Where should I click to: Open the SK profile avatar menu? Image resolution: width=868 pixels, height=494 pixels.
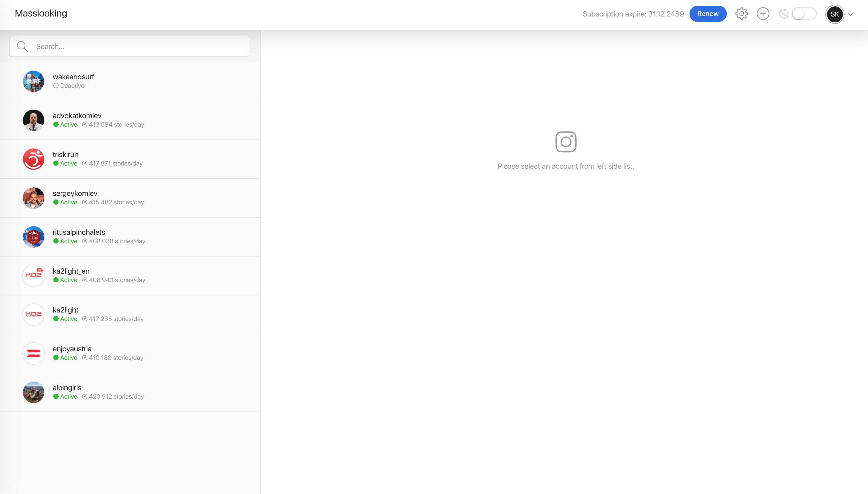coord(834,14)
